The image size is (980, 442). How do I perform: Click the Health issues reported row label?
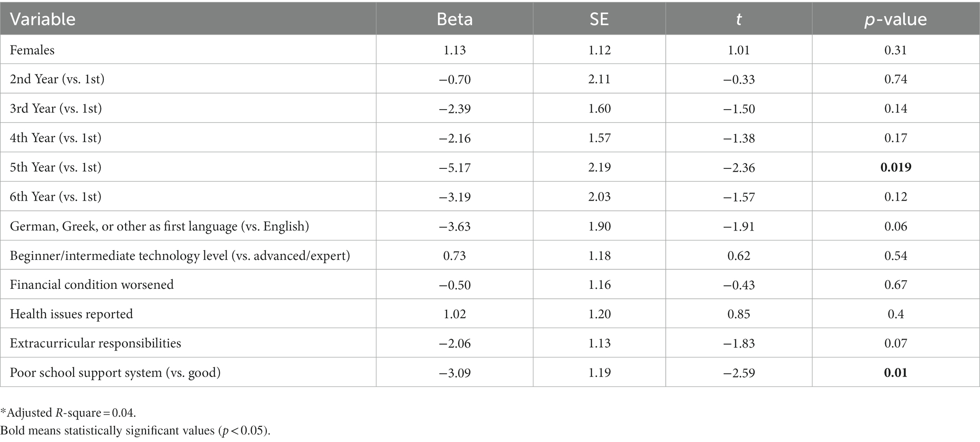(71, 313)
